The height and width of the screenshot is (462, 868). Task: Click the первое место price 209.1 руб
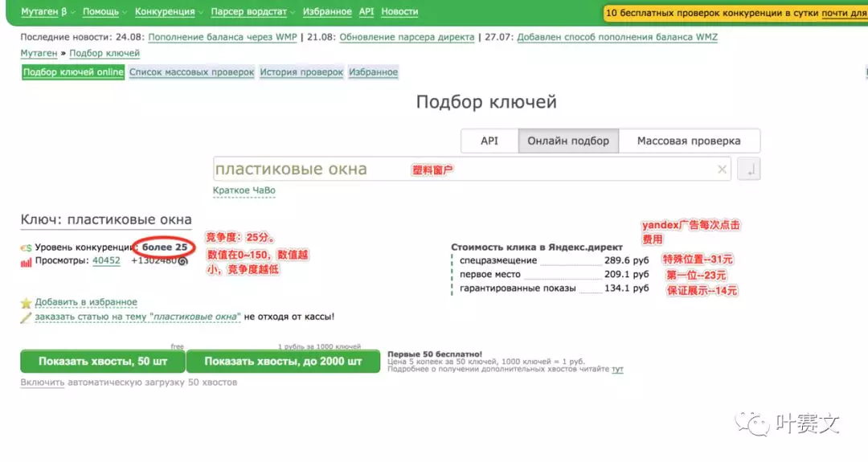coord(627,274)
